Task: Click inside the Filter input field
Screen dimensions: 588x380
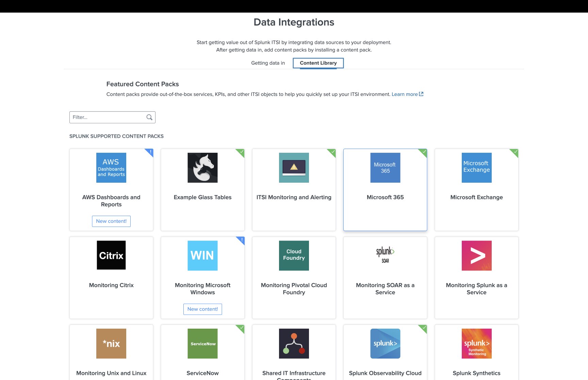Action: [105, 117]
